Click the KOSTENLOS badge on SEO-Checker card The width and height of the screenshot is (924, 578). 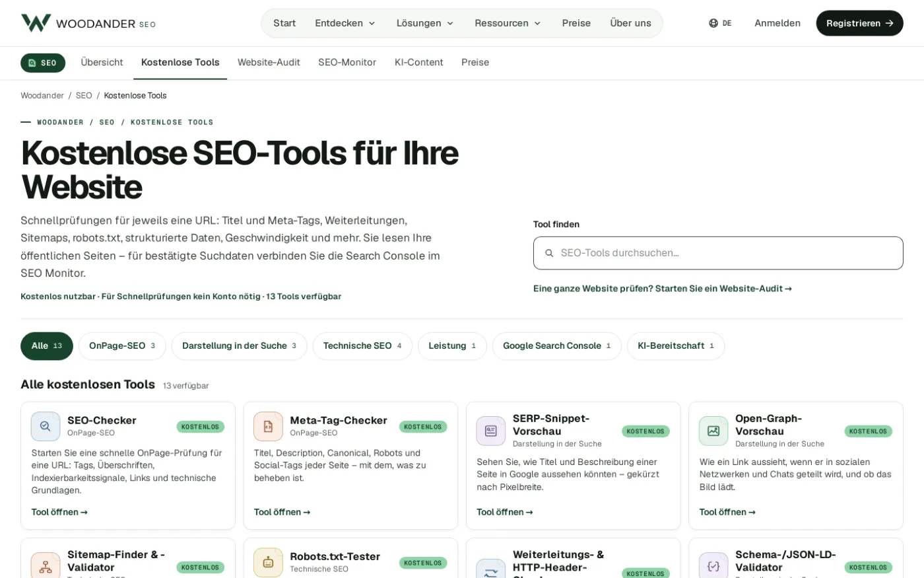(x=200, y=427)
